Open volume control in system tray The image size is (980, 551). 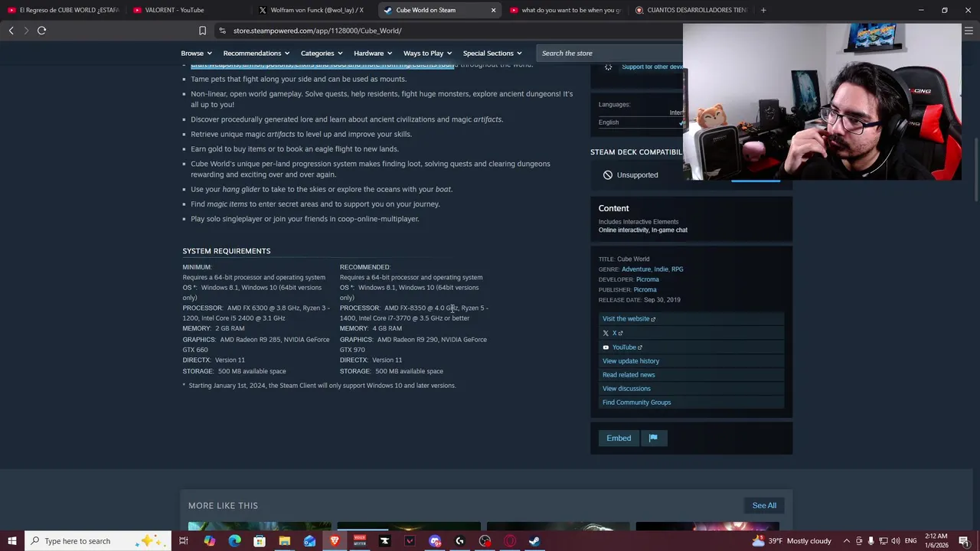[895, 541]
